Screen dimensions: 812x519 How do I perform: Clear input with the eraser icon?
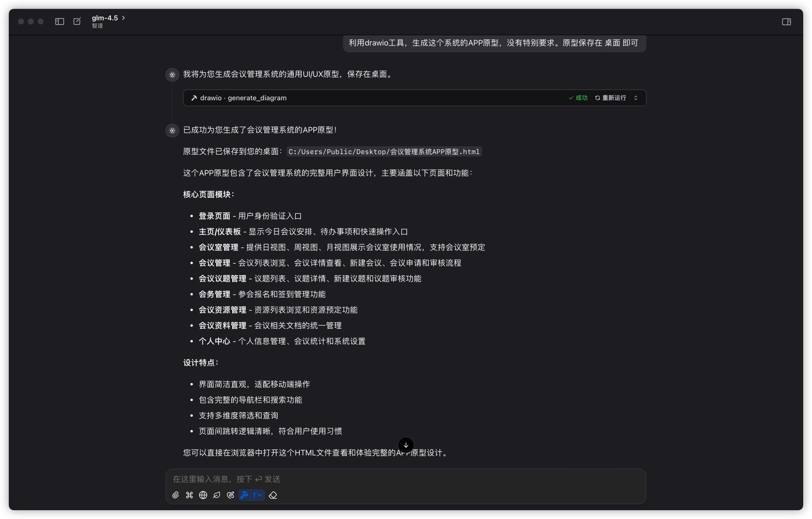click(x=274, y=495)
